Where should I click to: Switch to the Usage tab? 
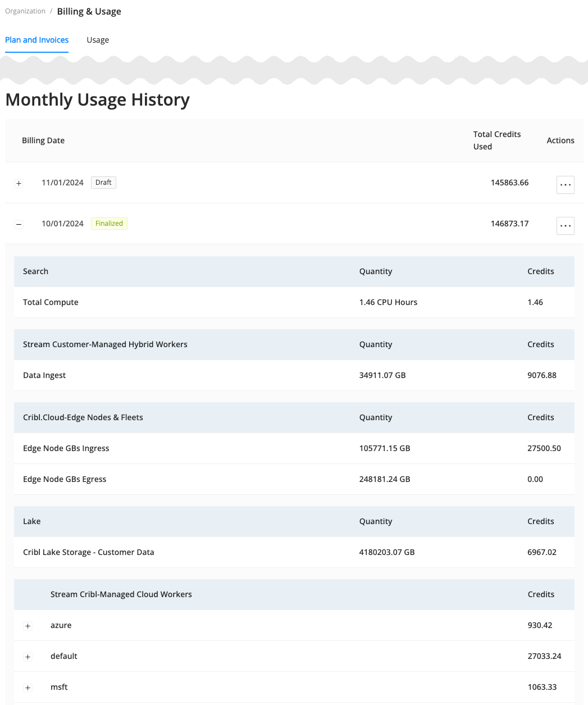click(x=98, y=40)
